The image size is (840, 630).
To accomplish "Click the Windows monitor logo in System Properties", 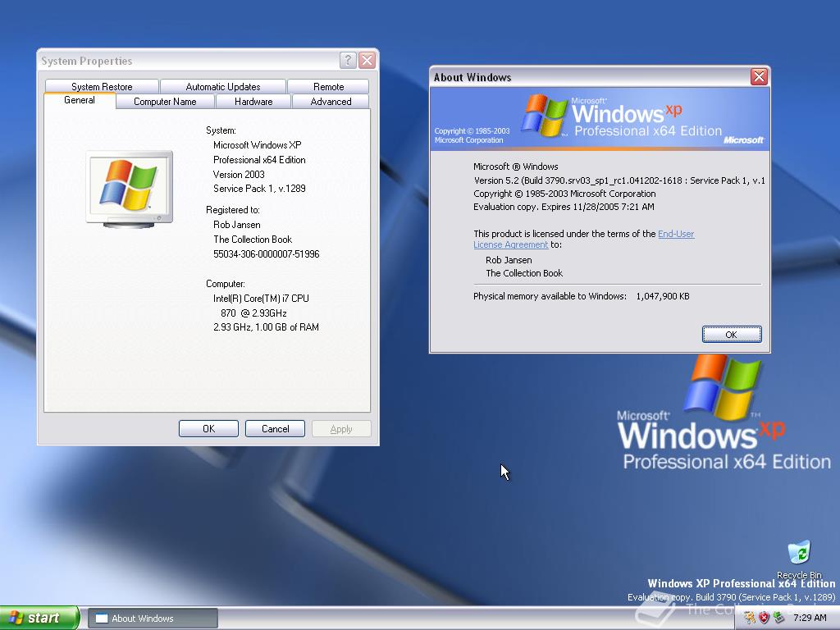I will [x=129, y=189].
